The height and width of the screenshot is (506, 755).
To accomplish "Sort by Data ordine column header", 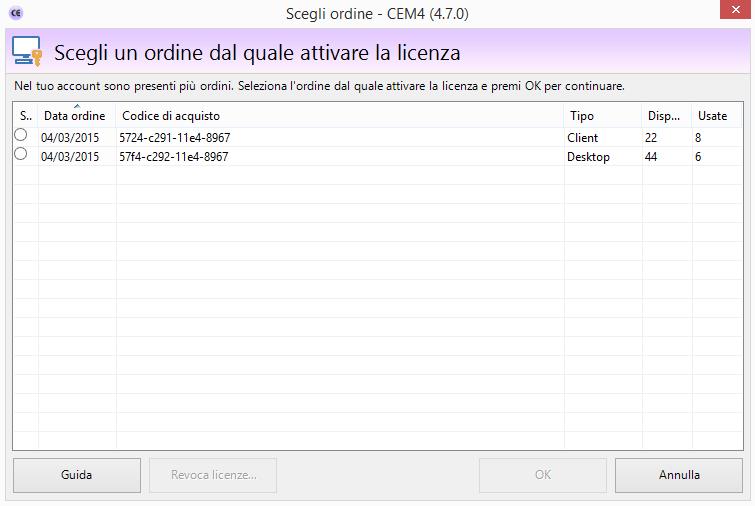I will pos(75,116).
